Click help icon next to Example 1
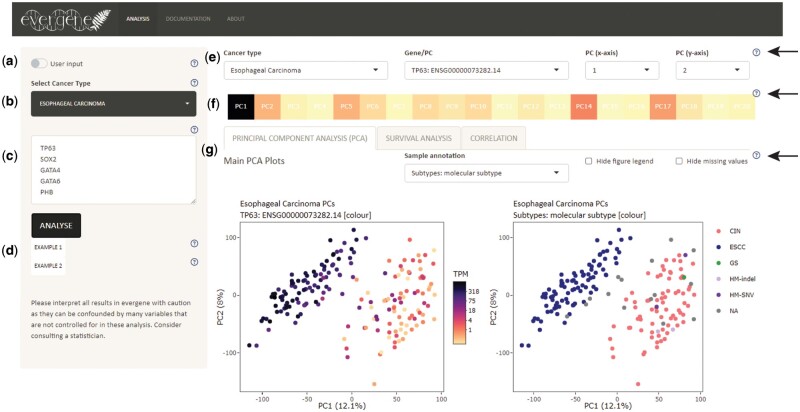 193,243
